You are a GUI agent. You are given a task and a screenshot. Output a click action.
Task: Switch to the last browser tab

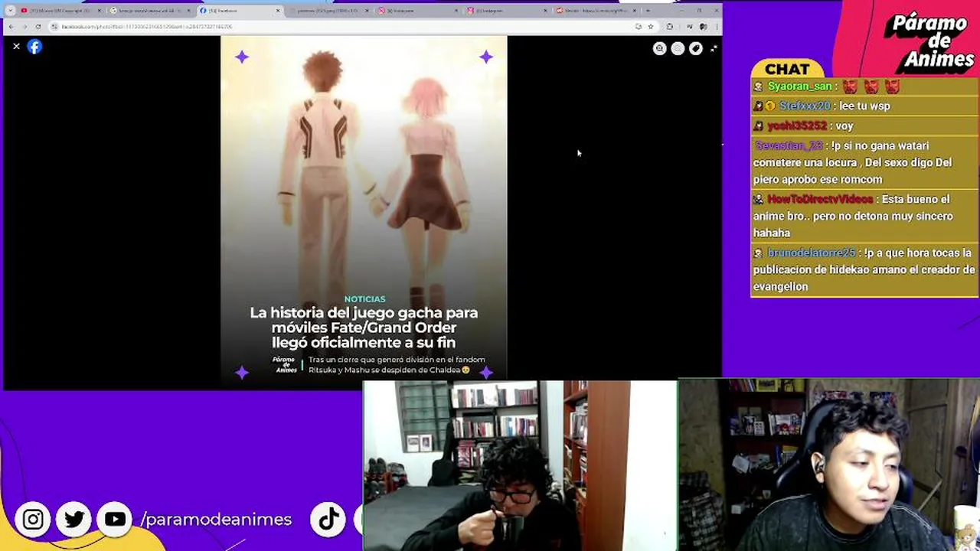(x=597, y=11)
